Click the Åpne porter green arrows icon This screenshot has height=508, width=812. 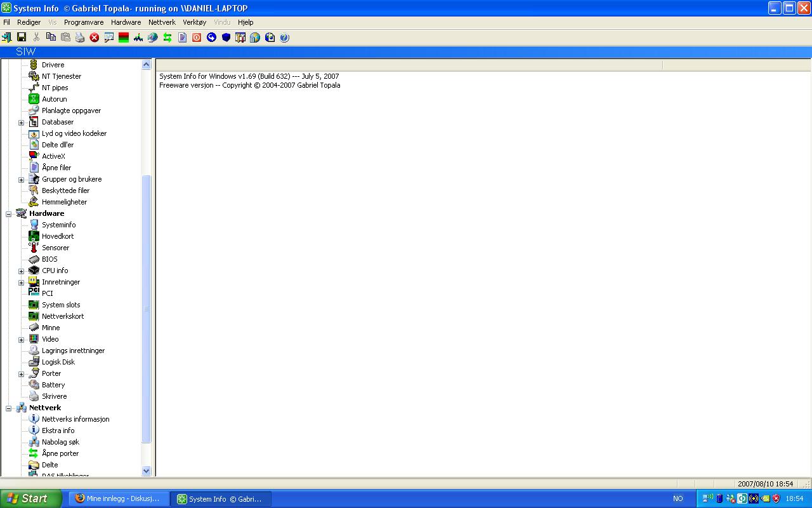point(34,453)
